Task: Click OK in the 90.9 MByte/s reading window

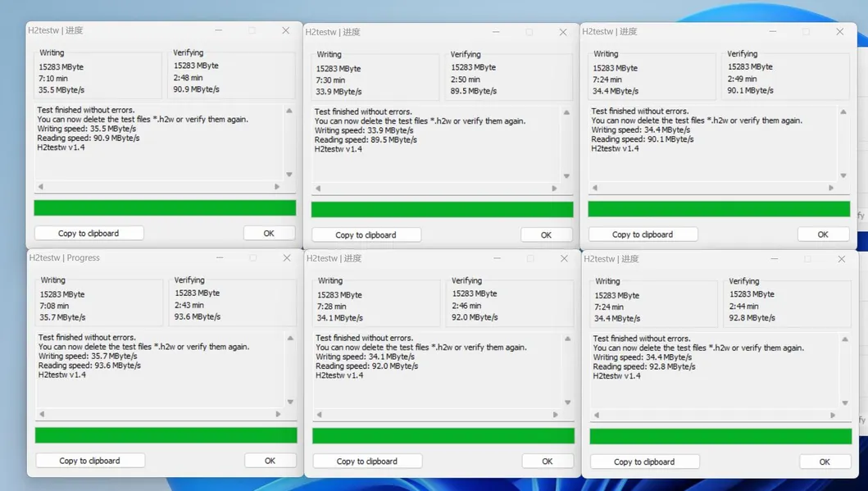Action: [269, 234]
